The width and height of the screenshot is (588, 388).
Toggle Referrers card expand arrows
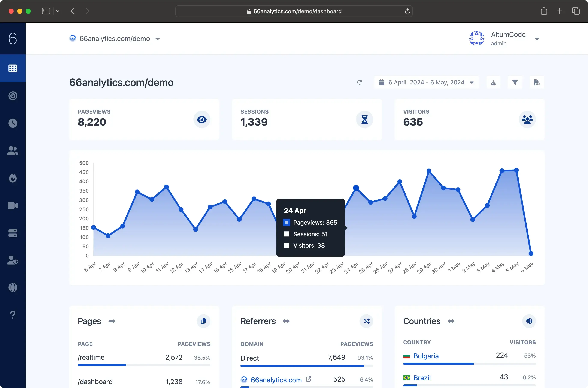(286, 321)
